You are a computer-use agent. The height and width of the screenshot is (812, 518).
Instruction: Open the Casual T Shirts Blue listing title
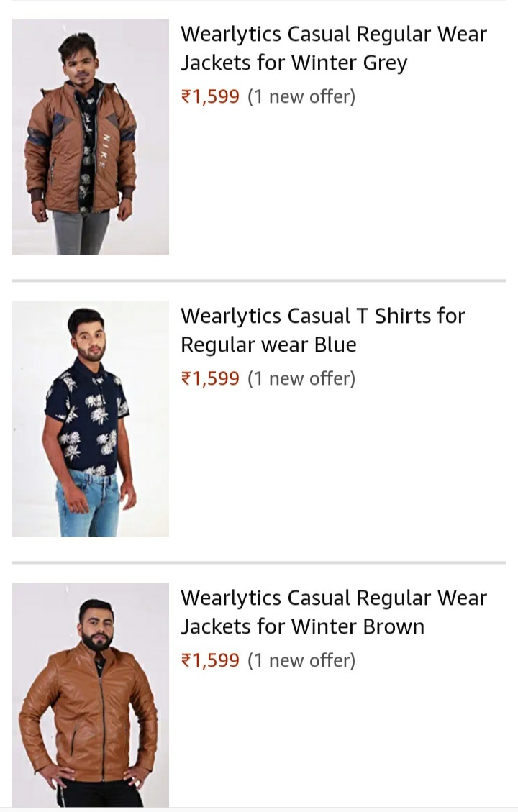pyautogui.click(x=322, y=330)
